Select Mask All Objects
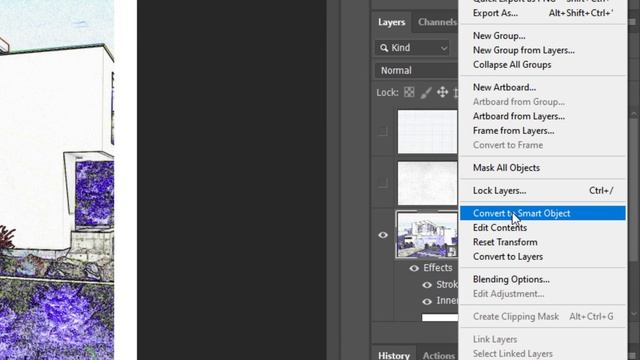Screen dimensions: 640x360 coord(543,168)
